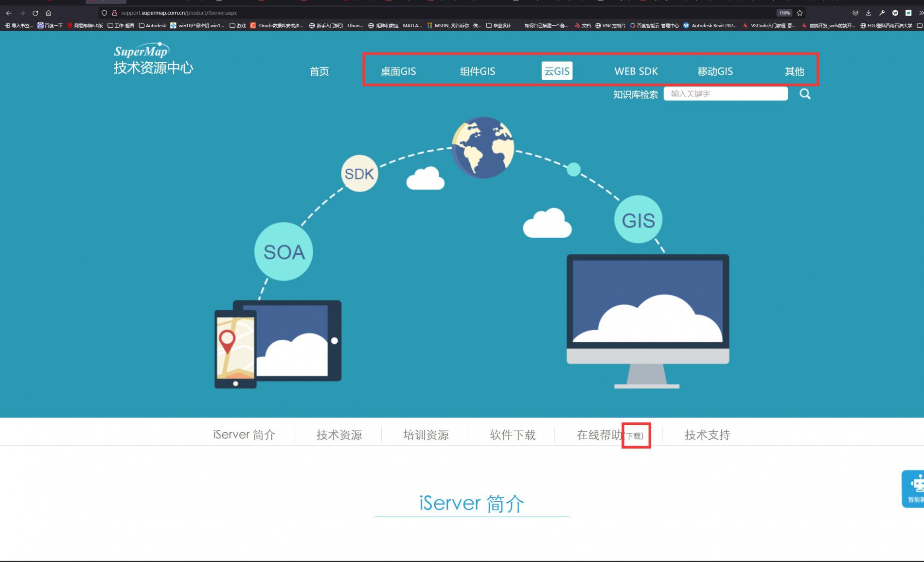Switch to the 培训资源 tab
Viewport: 924px width, 562px height.
(426, 435)
